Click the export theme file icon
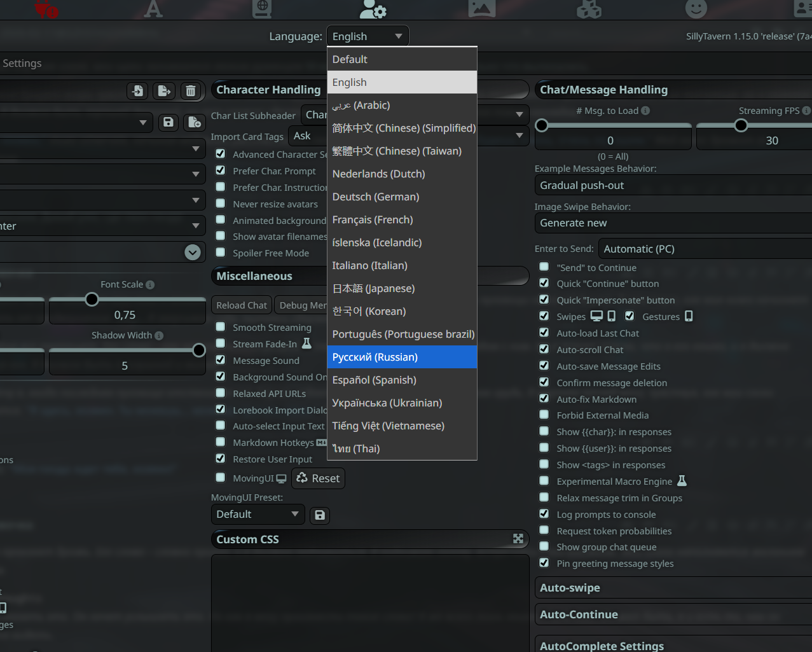 tap(164, 91)
